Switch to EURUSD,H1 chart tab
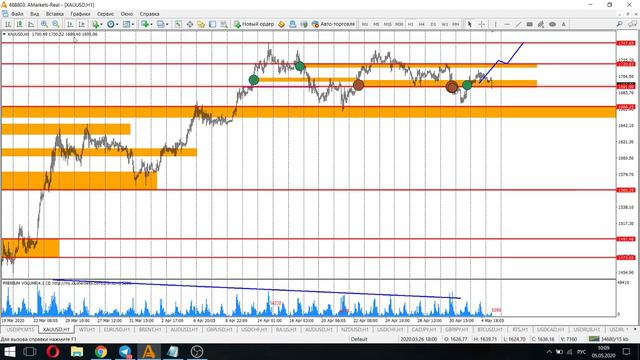The width and height of the screenshot is (640, 360). 117,329
